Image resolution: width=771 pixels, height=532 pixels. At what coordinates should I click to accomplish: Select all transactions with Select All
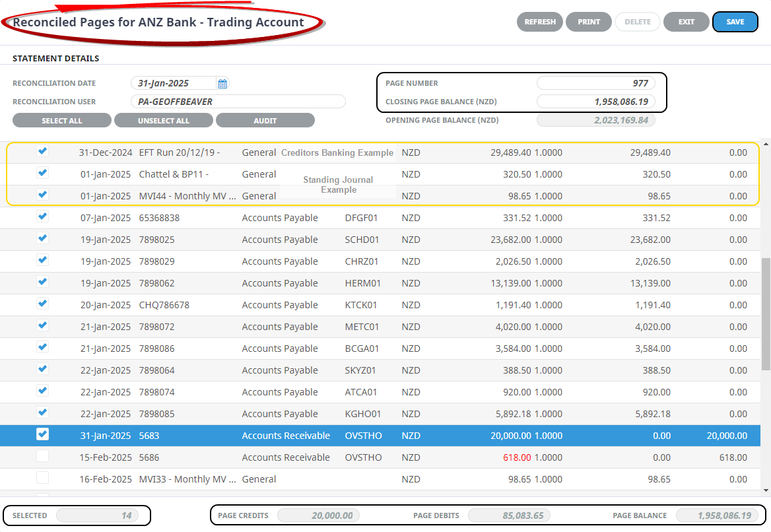(x=62, y=121)
